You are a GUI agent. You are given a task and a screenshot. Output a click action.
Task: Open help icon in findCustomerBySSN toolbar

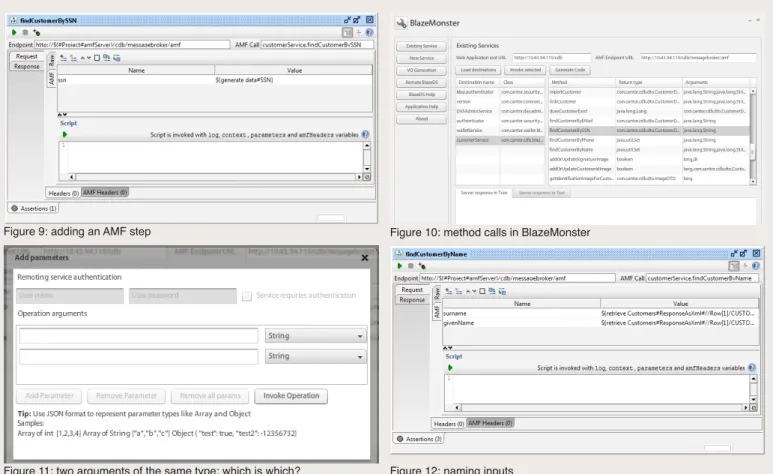[369, 33]
